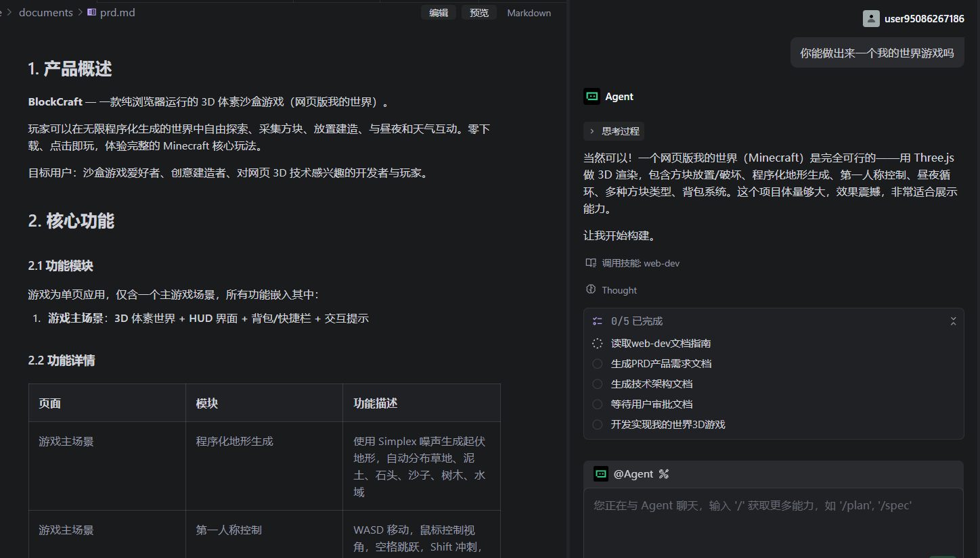
Task: Focus the chat input field
Action: coord(773,523)
